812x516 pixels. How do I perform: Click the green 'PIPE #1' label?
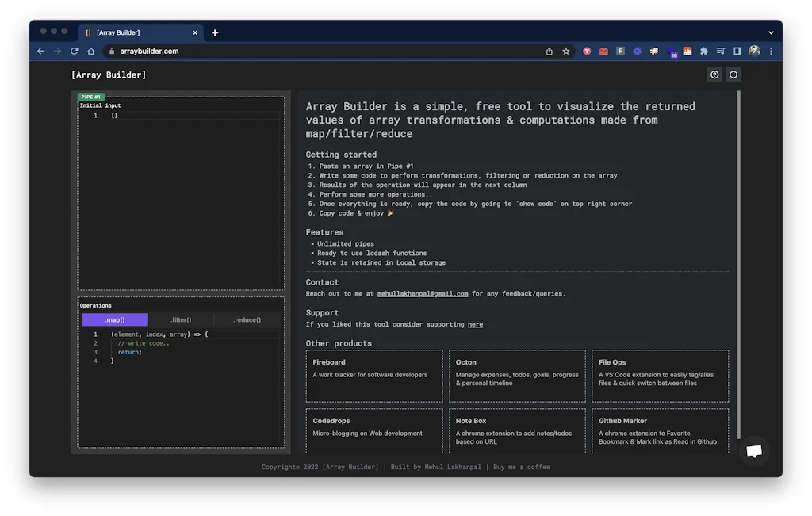point(91,97)
